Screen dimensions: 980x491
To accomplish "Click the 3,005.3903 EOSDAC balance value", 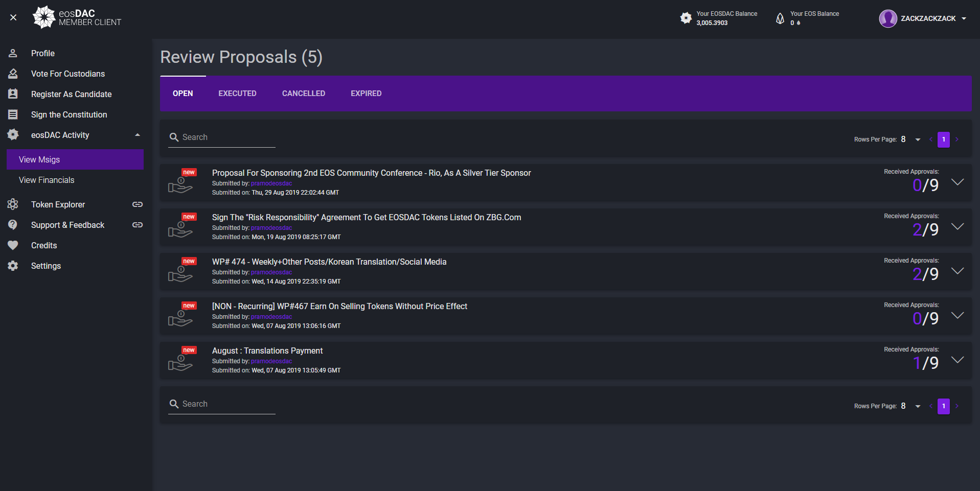I will click(x=712, y=23).
